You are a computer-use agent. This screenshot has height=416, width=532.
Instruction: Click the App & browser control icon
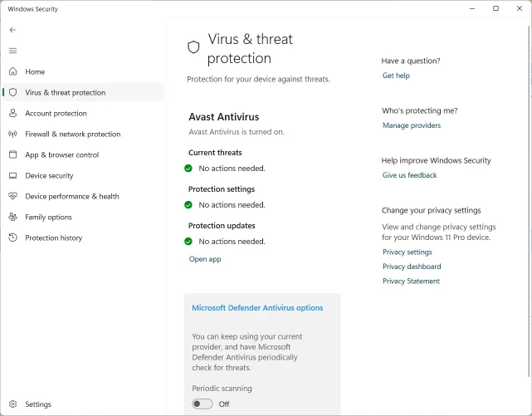[x=13, y=154]
